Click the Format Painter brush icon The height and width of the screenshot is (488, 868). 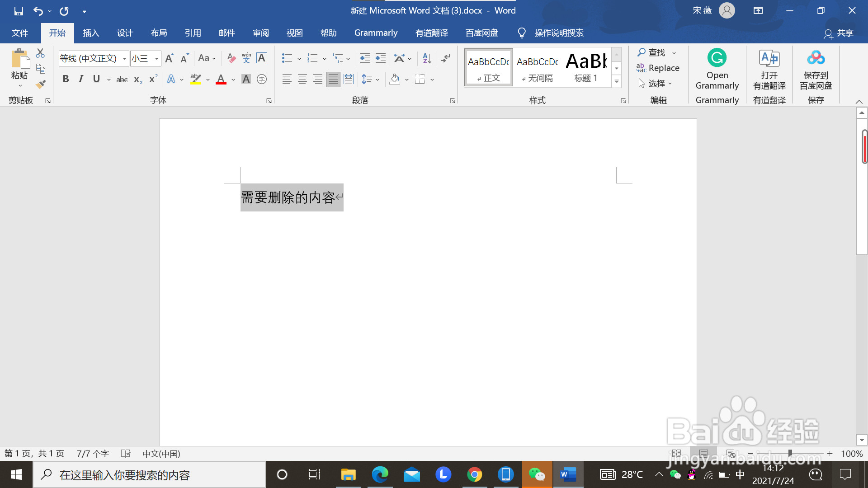41,84
